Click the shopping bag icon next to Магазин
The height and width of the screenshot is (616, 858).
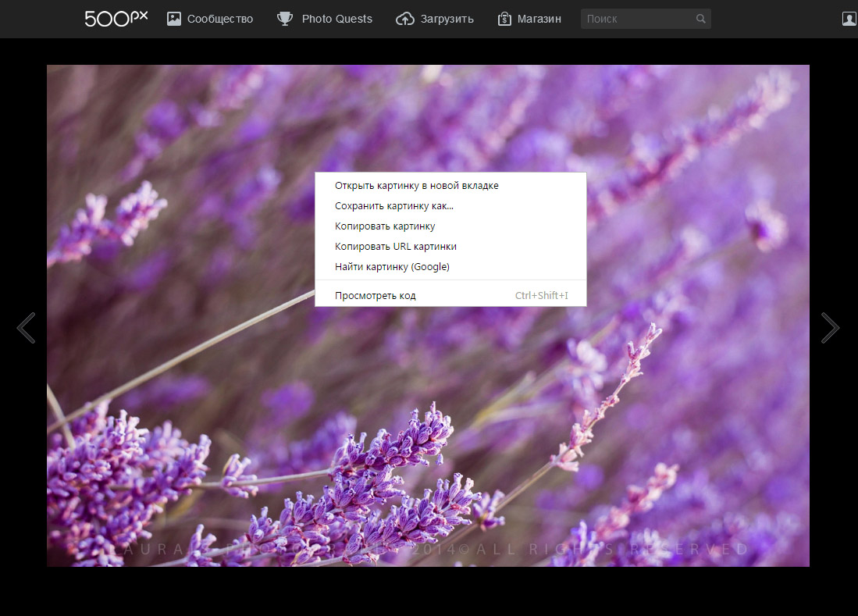pyautogui.click(x=504, y=18)
